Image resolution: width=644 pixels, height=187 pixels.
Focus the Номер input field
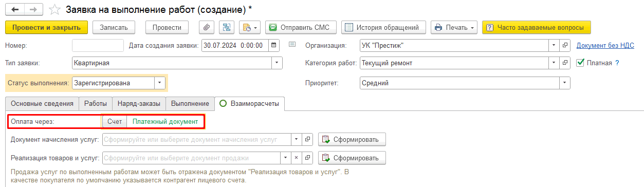(x=98, y=45)
